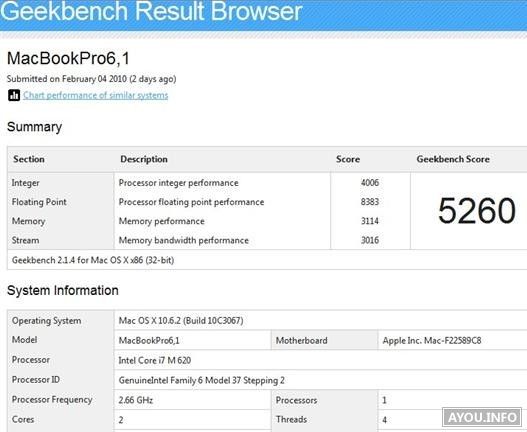Image resolution: width=527 pixels, height=432 pixels.
Task: Click the 2.66 GHz Processor Frequency value
Action: tap(136, 400)
